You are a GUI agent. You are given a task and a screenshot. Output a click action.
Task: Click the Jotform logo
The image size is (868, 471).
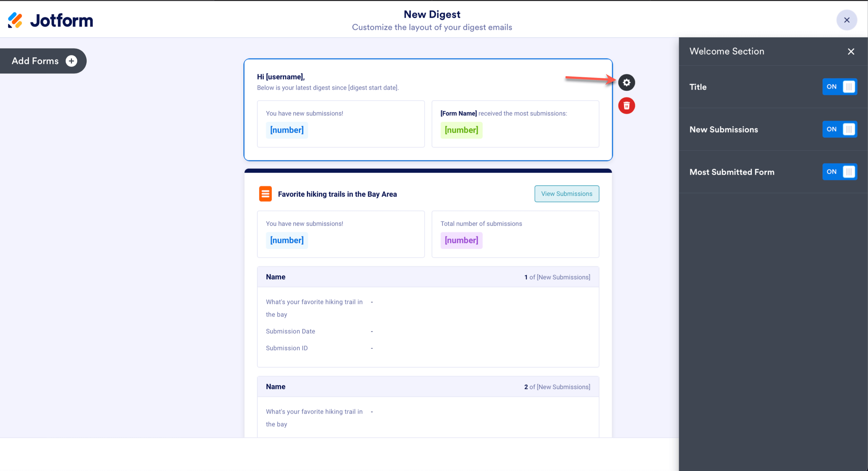coord(51,20)
